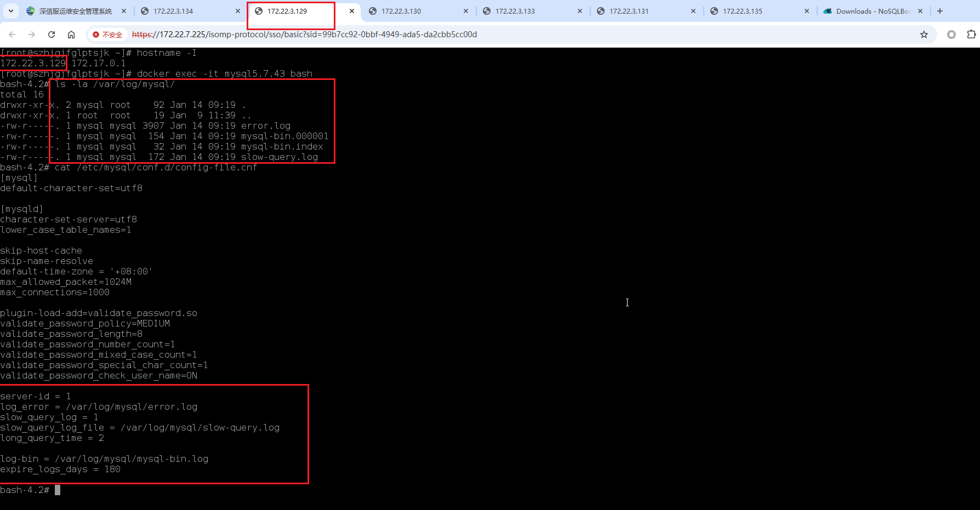
Task: Bookmark this page with the star icon
Action: (x=924, y=35)
